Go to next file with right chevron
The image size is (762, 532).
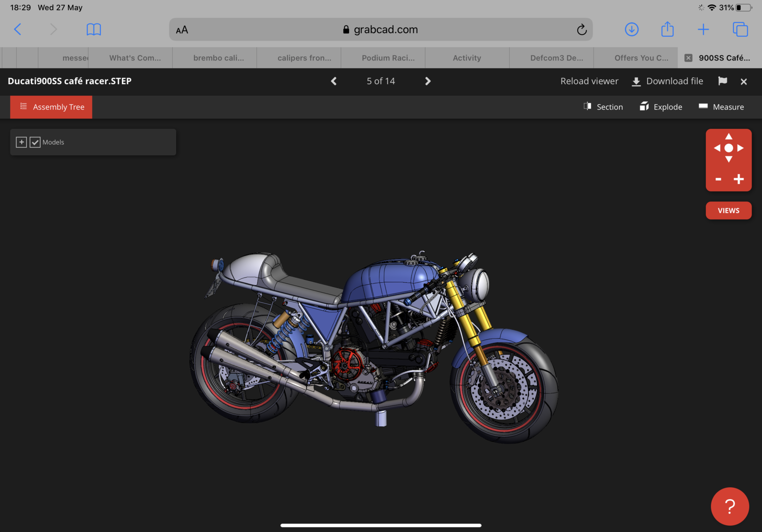(x=428, y=81)
